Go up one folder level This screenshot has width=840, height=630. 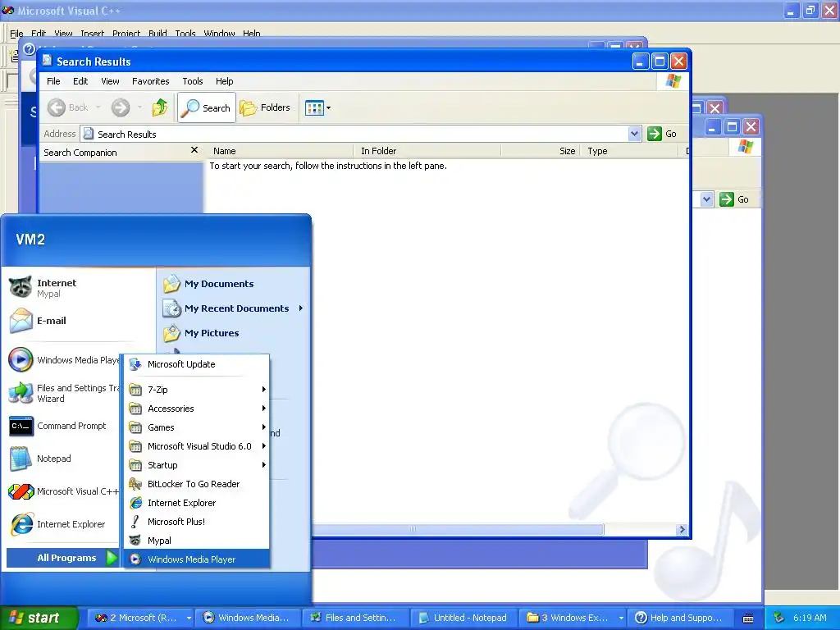pyautogui.click(x=160, y=107)
